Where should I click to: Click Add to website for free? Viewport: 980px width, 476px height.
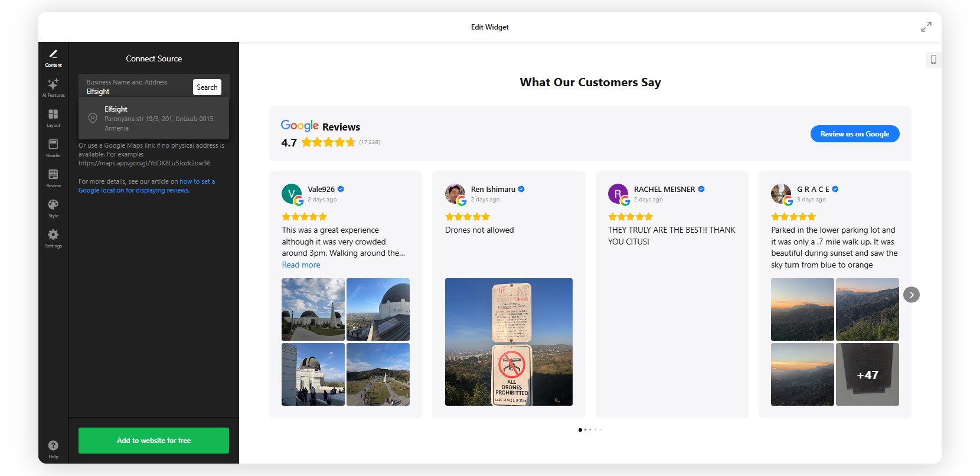click(153, 441)
